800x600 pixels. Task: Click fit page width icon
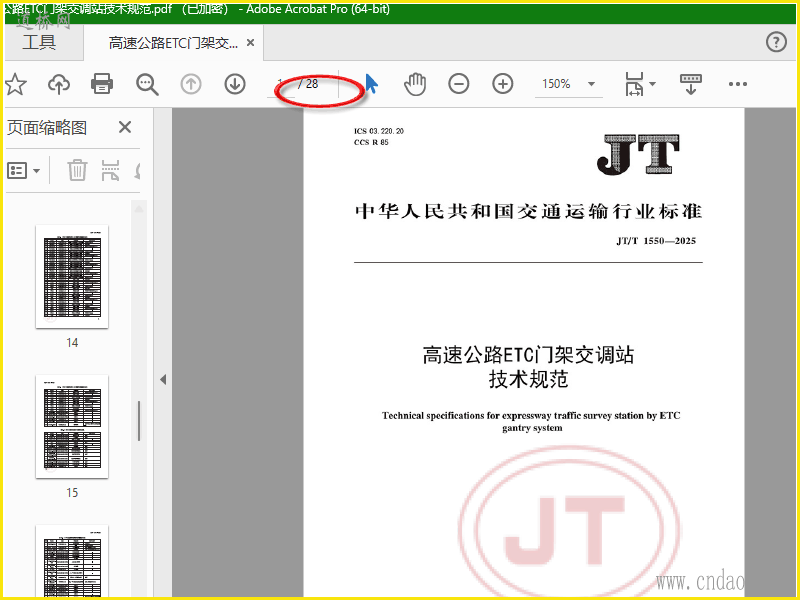pyautogui.click(x=634, y=84)
